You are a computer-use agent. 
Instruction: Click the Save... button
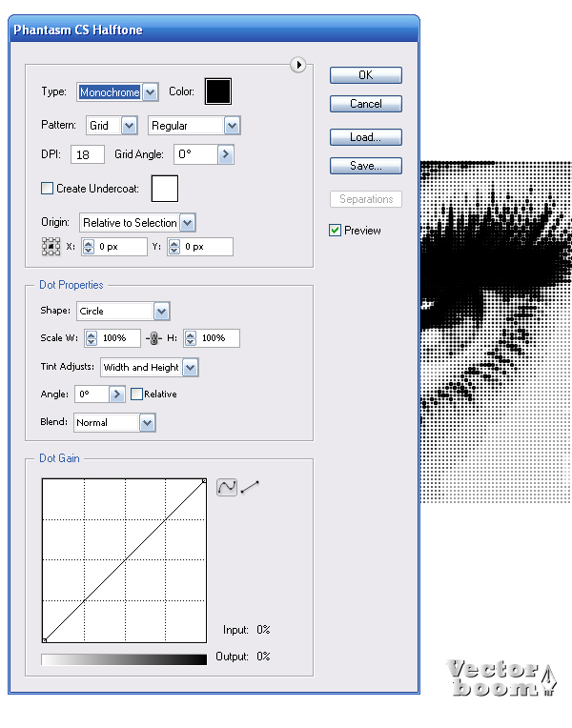click(x=366, y=166)
